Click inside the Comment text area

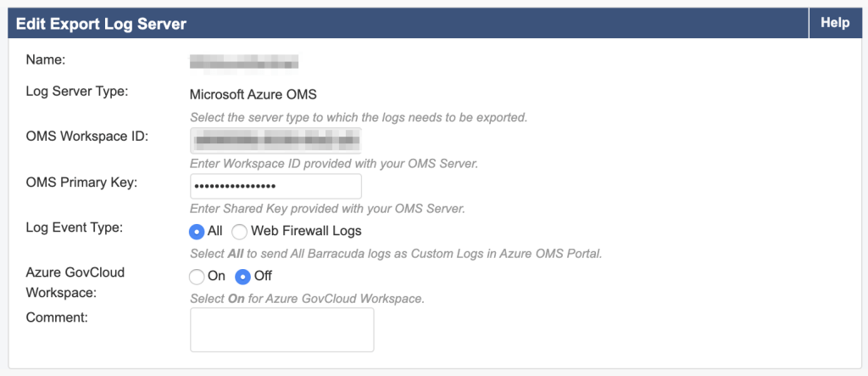point(281,329)
